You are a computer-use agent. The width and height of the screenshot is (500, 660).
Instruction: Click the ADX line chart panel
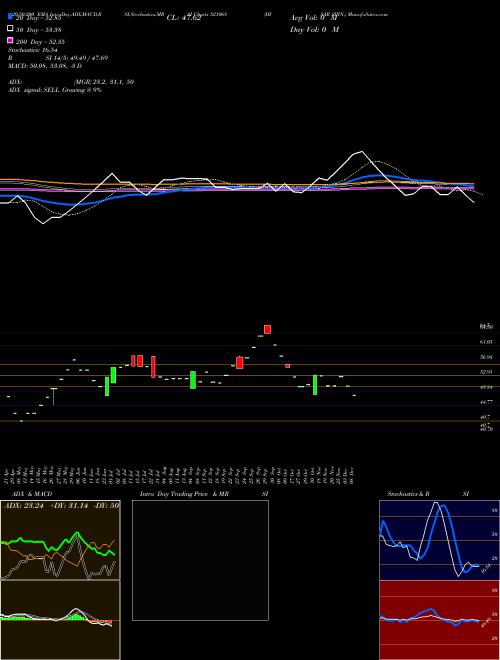60,540
